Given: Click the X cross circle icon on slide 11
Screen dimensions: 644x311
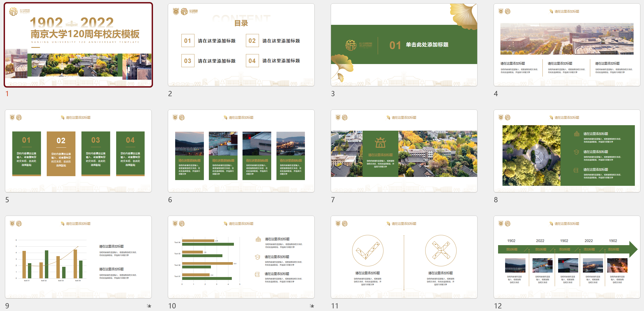Looking at the screenshot, I should (x=441, y=251).
